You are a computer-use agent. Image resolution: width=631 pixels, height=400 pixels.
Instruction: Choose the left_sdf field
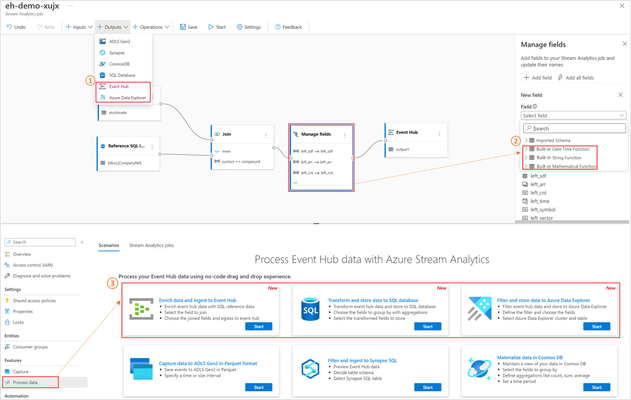534,176
